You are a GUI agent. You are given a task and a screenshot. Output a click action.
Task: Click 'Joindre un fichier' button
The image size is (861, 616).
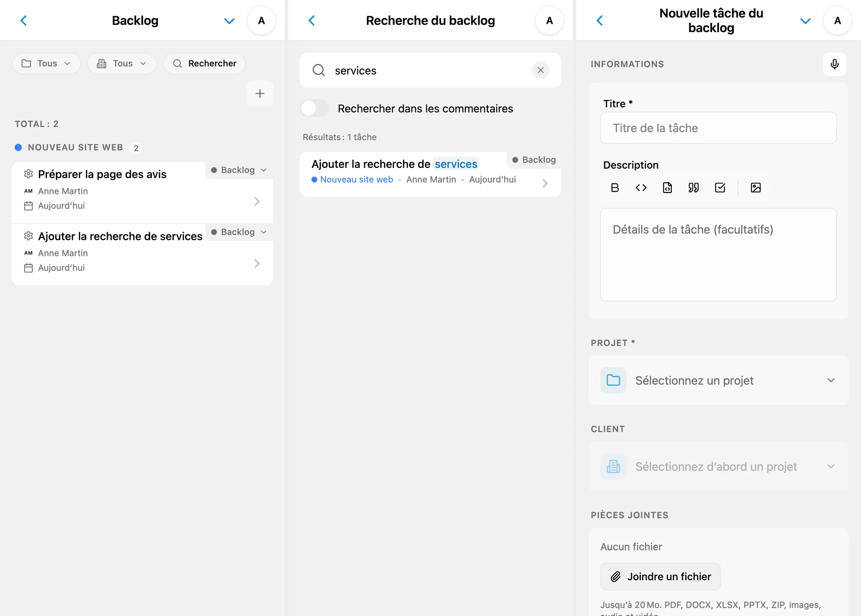pyautogui.click(x=660, y=576)
